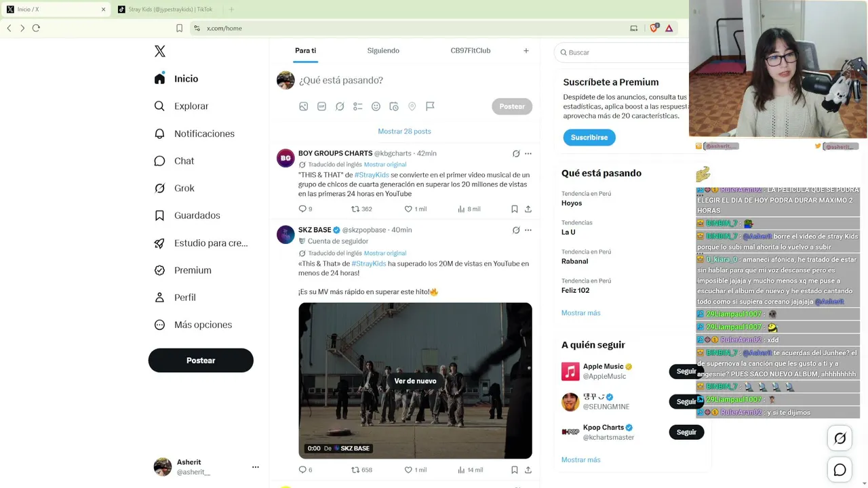Go back using the browser back arrow
Screen dimensions: 868x488
click(x=9, y=28)
